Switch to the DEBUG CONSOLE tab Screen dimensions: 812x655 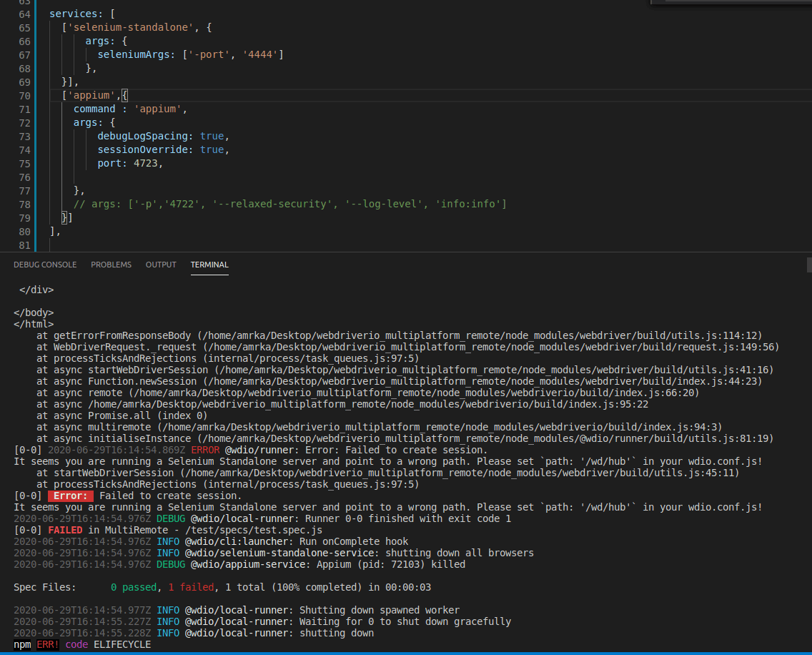click(45, 265)
